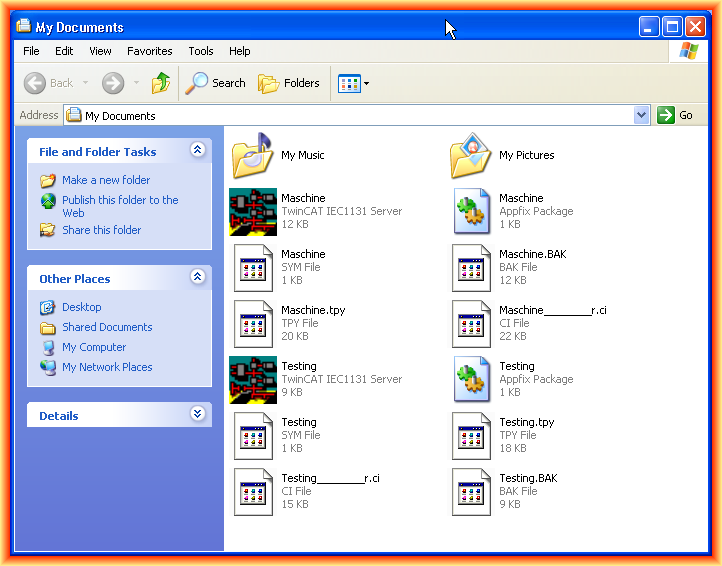722x566 pixels.
Task: Select the Testing.BAK file icon
Action: coord(471,492)
